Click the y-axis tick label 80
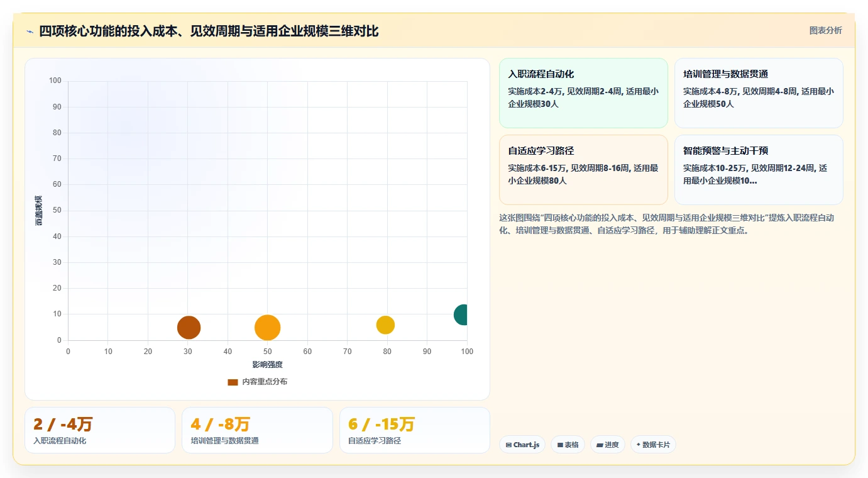 pyautogui.click(x=57, y=133)
